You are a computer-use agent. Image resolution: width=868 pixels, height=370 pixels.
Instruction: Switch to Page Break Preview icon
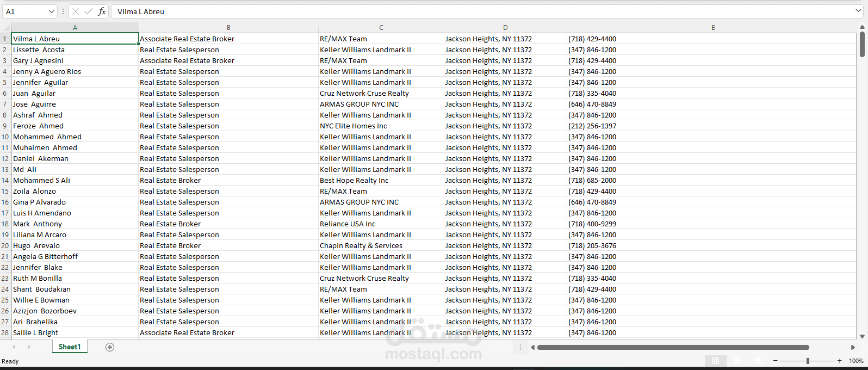coord(759,361)
